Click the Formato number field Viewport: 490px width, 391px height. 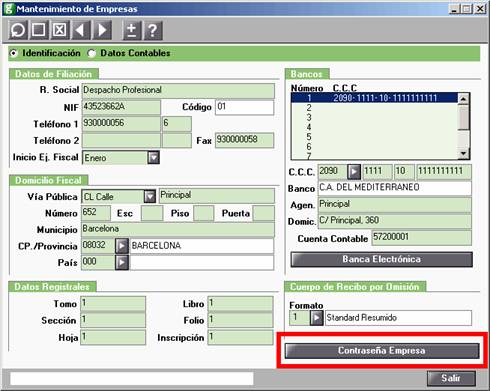[299, 318]
